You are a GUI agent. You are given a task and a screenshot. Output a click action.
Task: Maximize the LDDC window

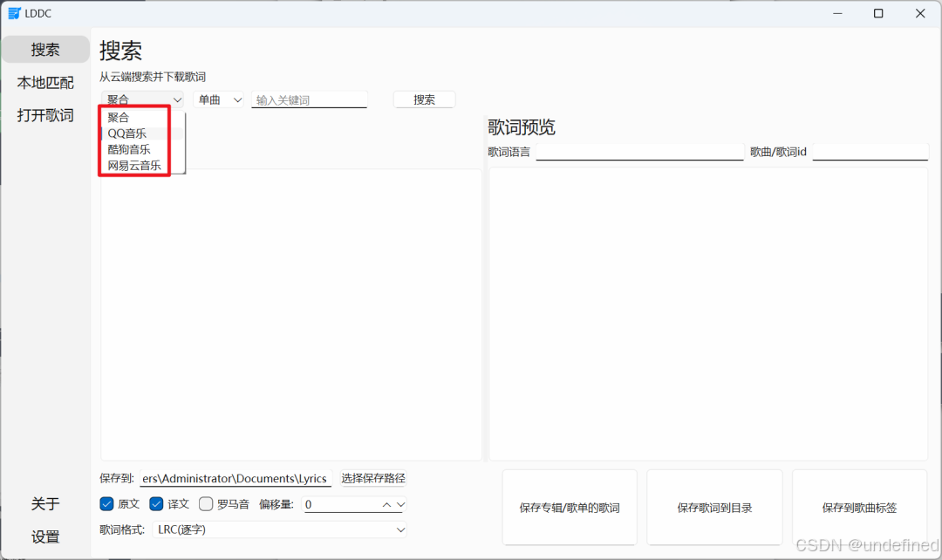pos(878,13)
